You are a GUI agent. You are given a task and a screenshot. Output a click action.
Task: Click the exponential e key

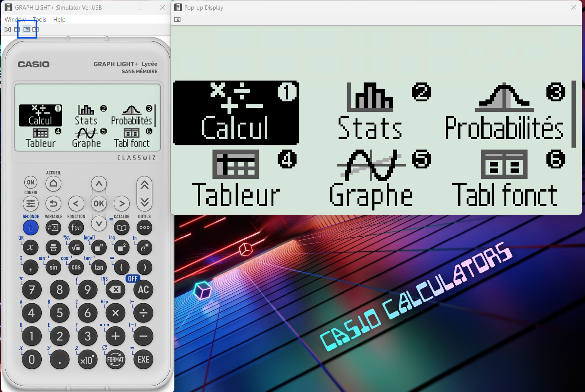(x=144, y=247)
